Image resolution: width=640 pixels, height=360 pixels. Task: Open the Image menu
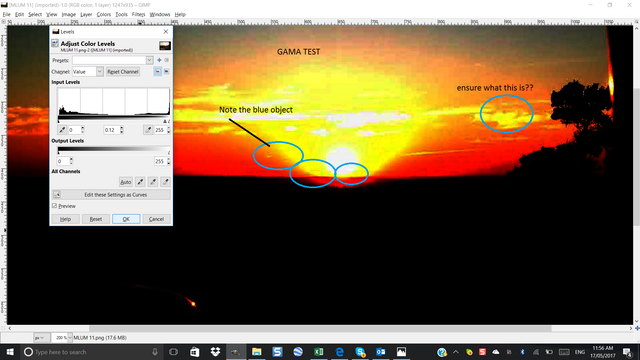click(x=69, y=14)
